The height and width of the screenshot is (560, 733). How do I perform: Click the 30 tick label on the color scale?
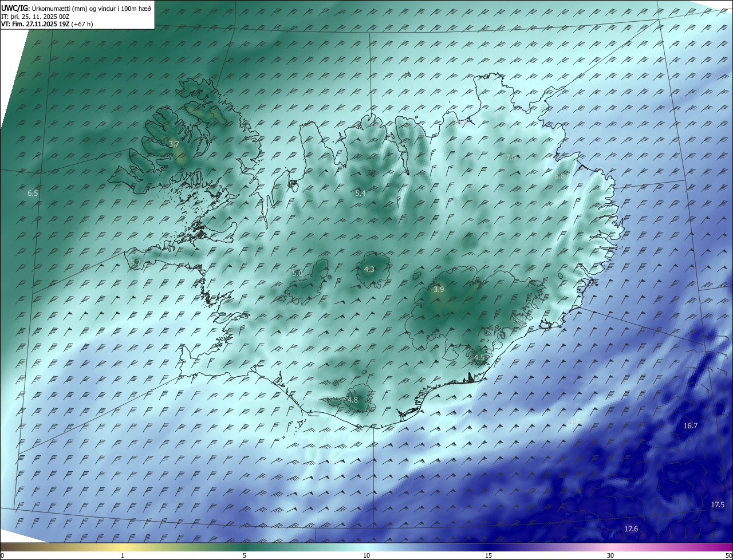click(610, 555)
